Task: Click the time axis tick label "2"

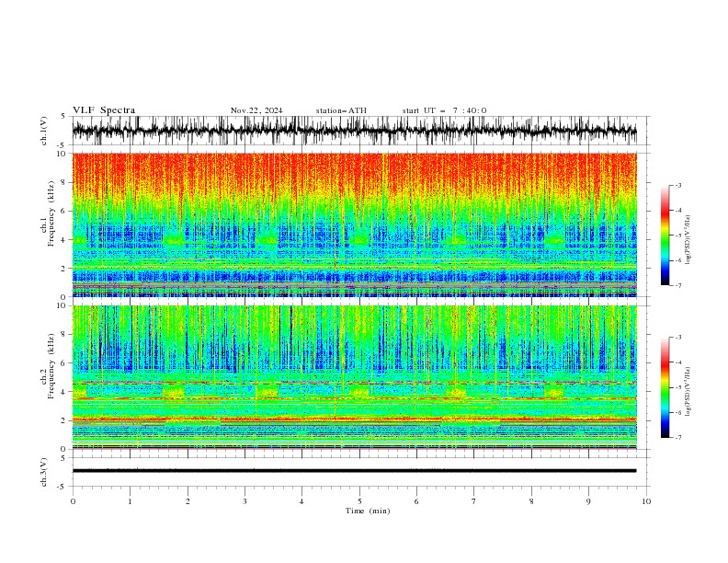Action: [188, 501]
